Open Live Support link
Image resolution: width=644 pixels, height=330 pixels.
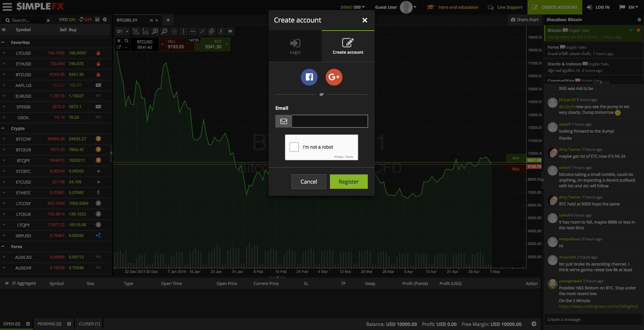pyautogui.click(x=505, y=7)
